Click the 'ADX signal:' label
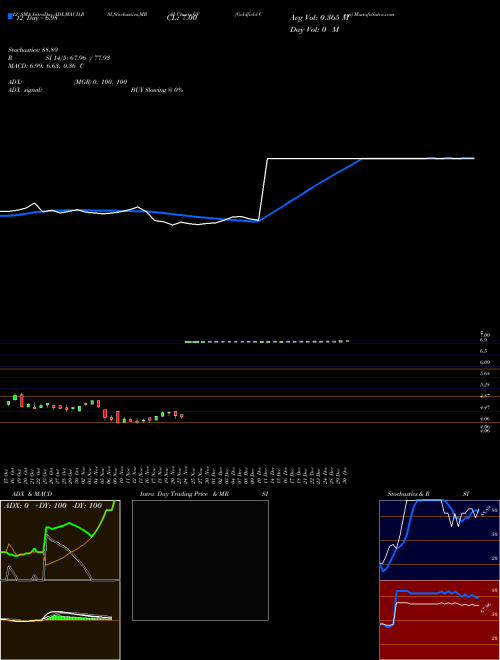Screen dimensions: 500x660 click(25, 90)
